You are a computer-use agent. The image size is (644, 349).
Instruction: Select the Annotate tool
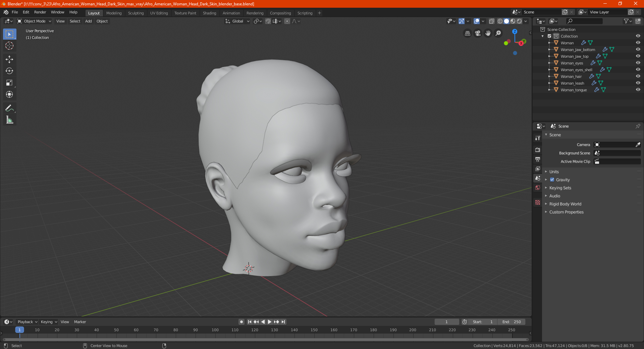(x=9, y=108)
